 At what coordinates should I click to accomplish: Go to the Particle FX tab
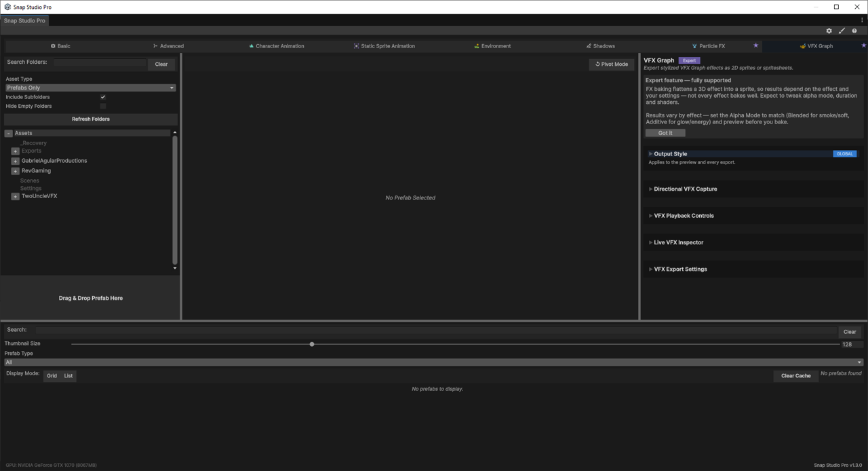pos(708,46)
